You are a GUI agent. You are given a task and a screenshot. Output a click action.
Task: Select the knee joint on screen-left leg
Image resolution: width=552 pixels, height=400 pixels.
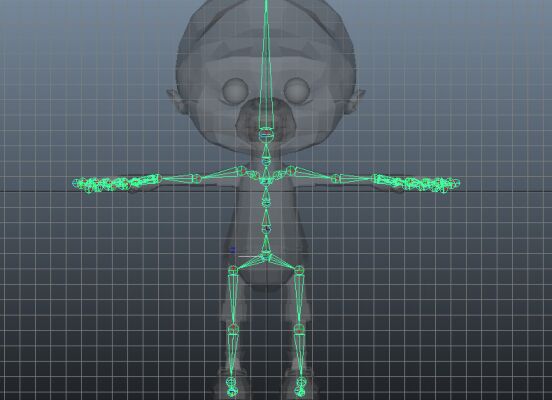[233, 329]
